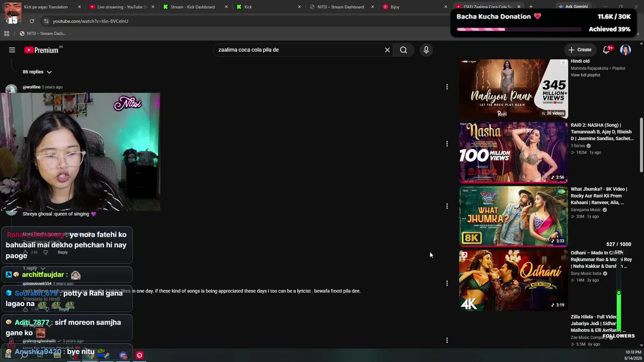Open Windows taskbar search
Viewport: 644px width, 362px height.
24,355
